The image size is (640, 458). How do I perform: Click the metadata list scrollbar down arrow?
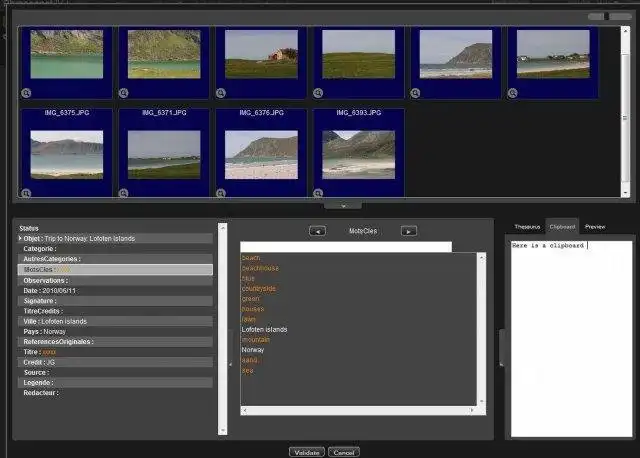pyautogui.click(x=222, y=430)
